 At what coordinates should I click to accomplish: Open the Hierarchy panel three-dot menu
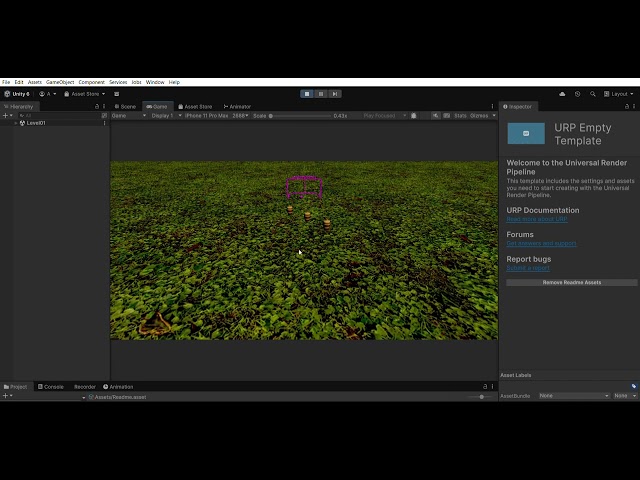click(104, 107)
